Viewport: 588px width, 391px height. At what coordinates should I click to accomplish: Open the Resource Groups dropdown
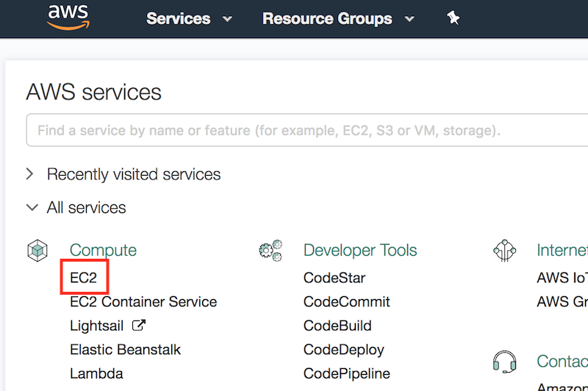click(337, 18)
